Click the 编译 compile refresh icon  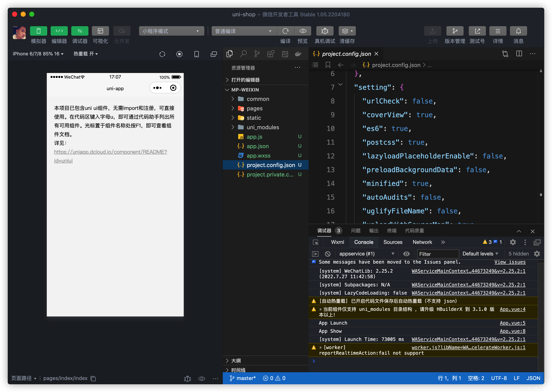[x=285, y=31]
